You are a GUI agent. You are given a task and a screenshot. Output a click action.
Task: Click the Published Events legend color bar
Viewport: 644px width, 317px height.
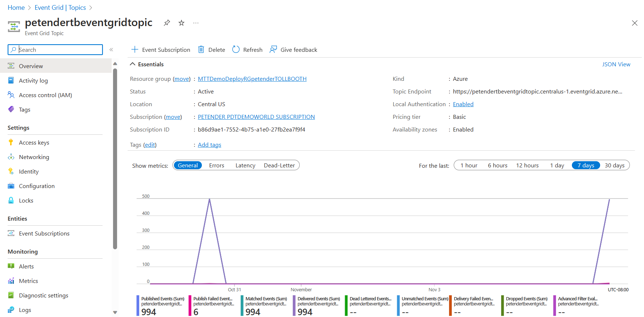[138, 305]
